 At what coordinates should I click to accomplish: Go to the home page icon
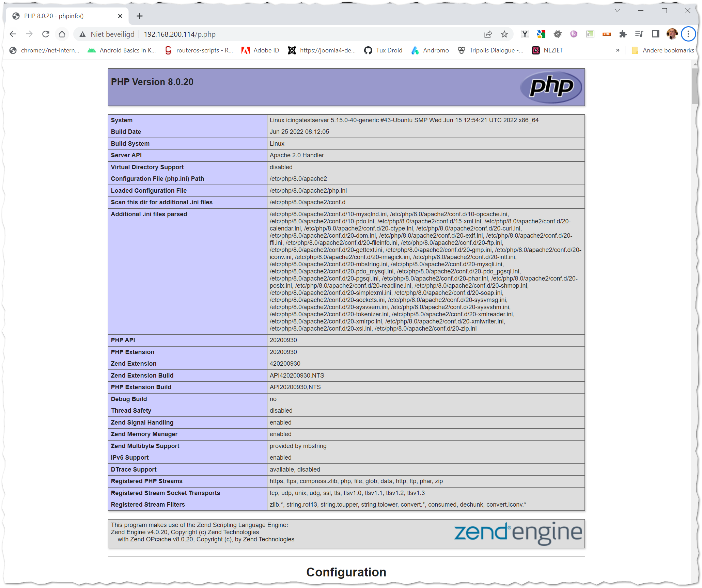62,34
